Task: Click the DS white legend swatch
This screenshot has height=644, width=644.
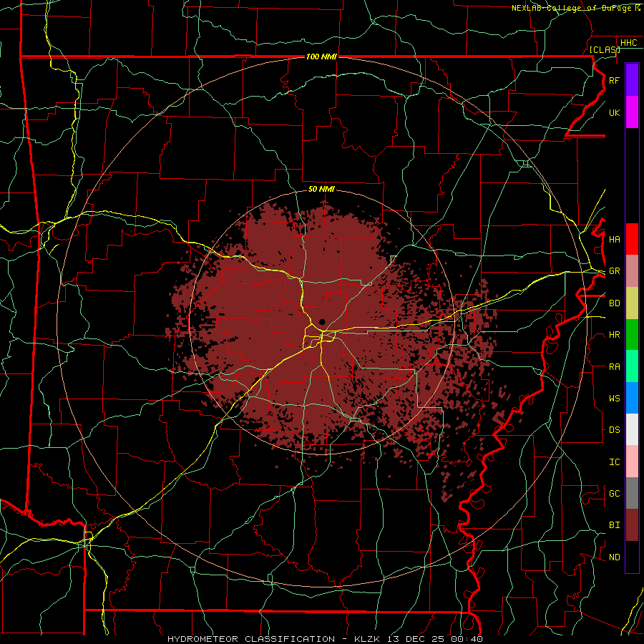Action: click(x=632, y=429)
